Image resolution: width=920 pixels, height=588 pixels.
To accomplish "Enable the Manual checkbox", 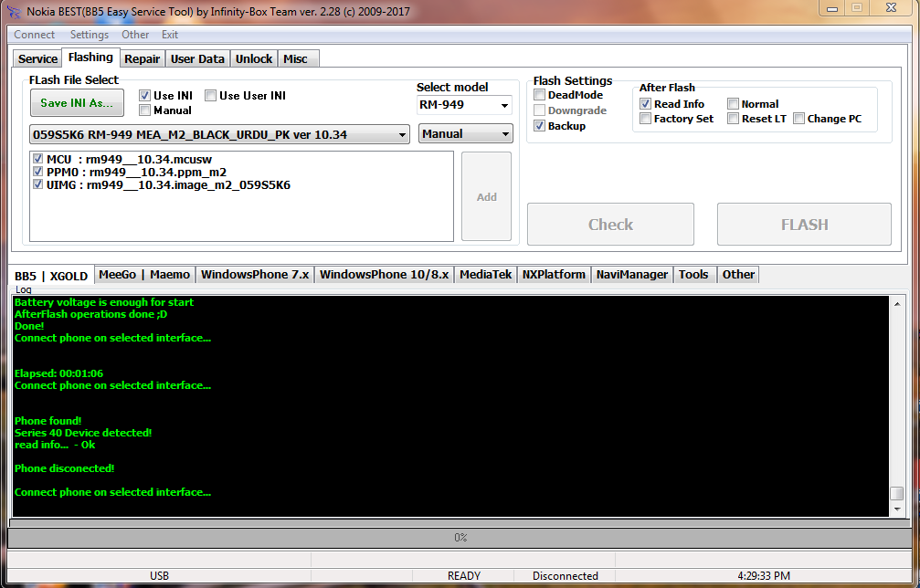I will pyautogui.click(x=144, y=110).
